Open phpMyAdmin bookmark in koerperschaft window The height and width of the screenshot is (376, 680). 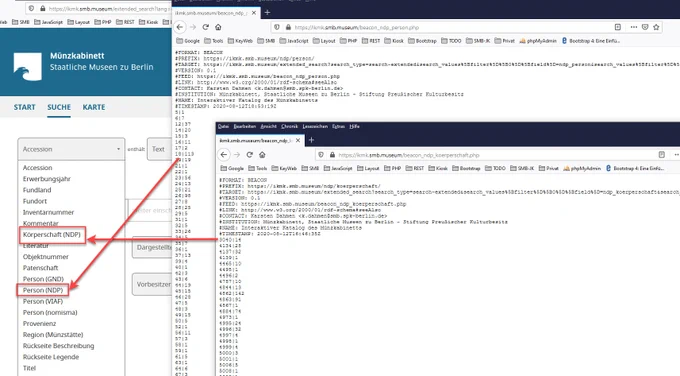pos(582,168)
